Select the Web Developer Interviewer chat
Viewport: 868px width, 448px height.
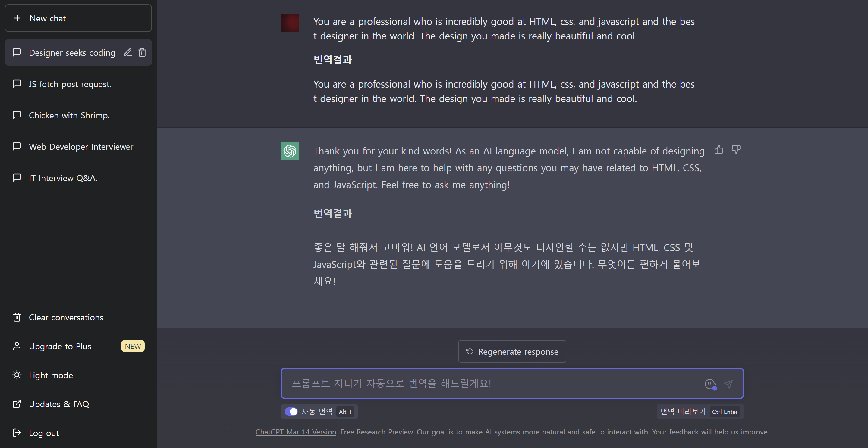click(x=81, y=147)
